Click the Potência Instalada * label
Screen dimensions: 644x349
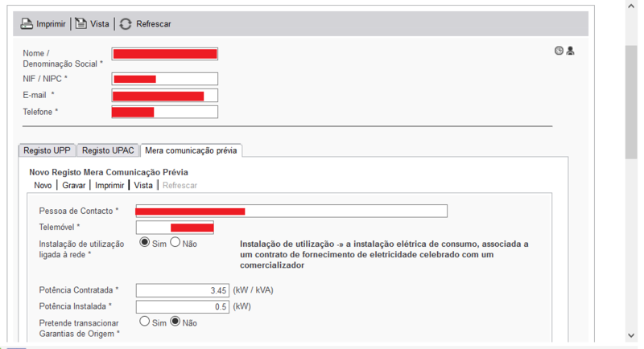point(76,306)
